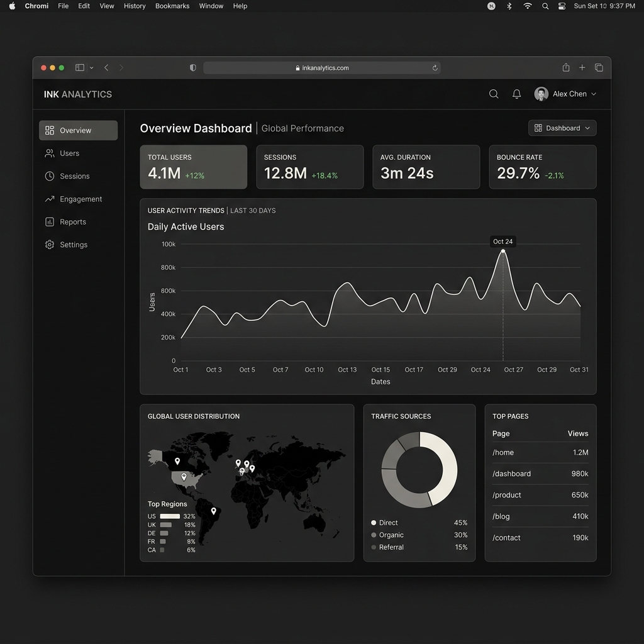Open the Total Users stat card

[x=194, y=167]
